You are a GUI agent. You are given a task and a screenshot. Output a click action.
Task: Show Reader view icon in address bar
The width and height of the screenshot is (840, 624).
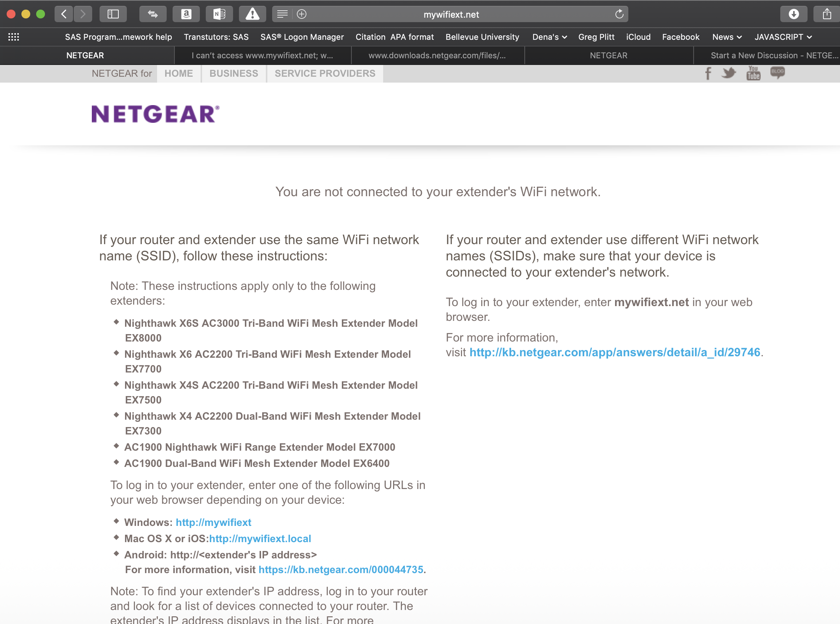point(282,14)
